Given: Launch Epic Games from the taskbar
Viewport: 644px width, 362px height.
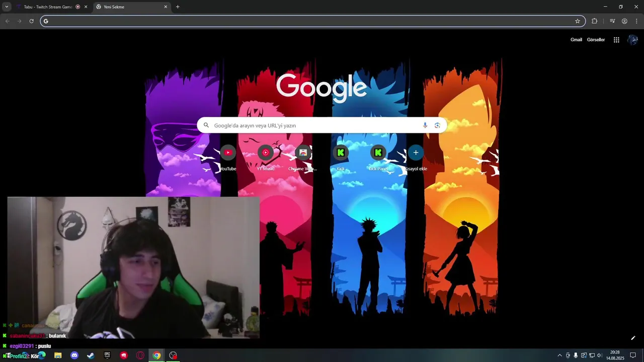Looking at the screenshot, I should tap(107, 355).
